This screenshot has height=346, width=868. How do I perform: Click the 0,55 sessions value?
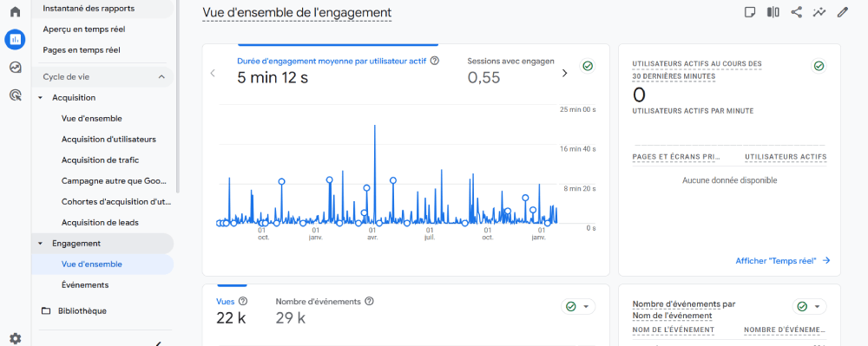483,78
